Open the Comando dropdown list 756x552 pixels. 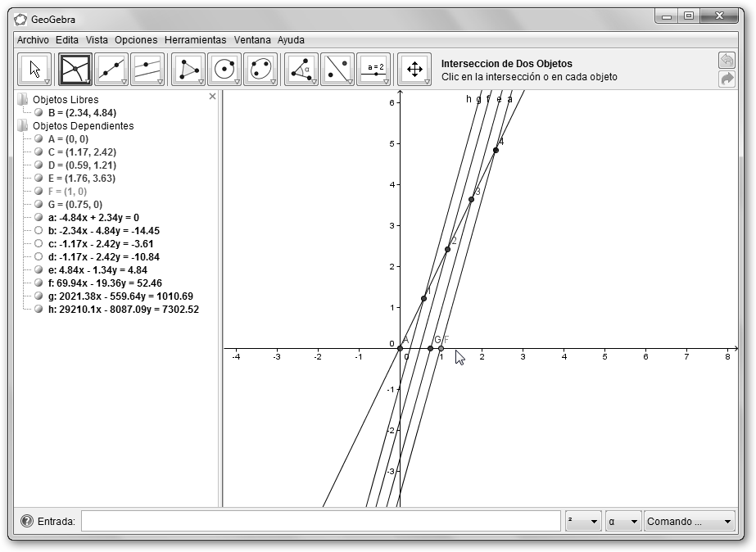pos(690,522)
